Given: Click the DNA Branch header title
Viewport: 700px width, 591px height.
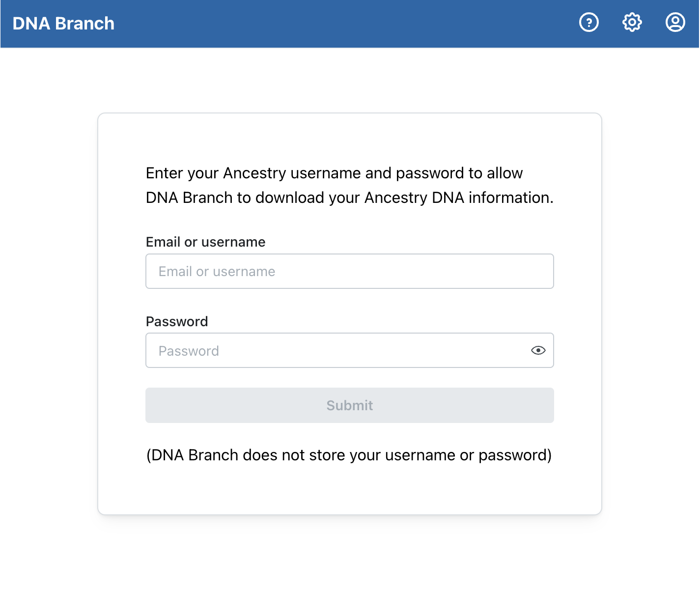Looking at the screenshot, I should [x=63, y=24].
